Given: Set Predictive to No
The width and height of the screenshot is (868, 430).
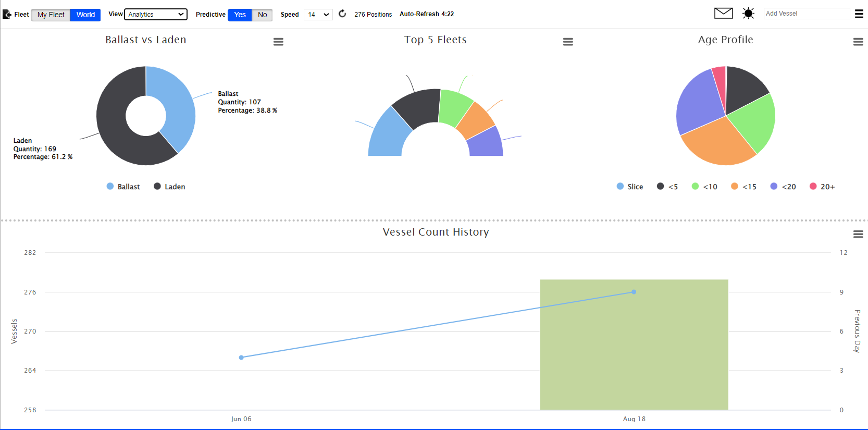Looking at the screenshot, I should point(262,15).
